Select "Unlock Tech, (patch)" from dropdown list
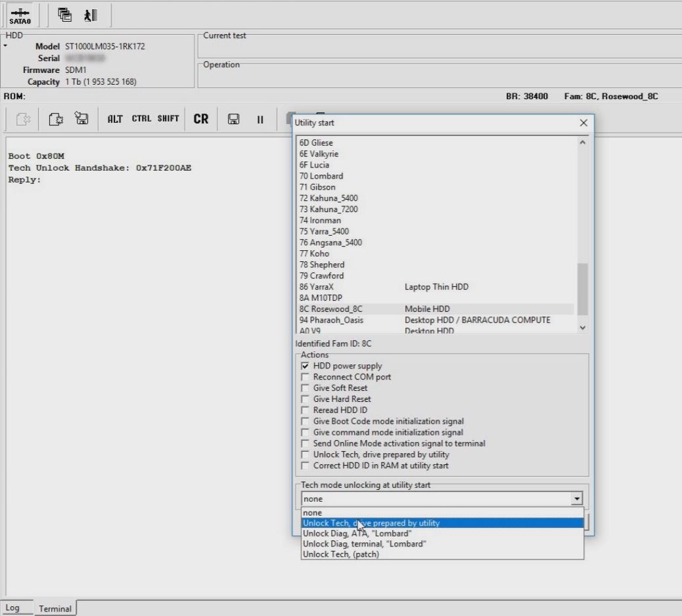 pyautogui.click(x=341, y=554)
